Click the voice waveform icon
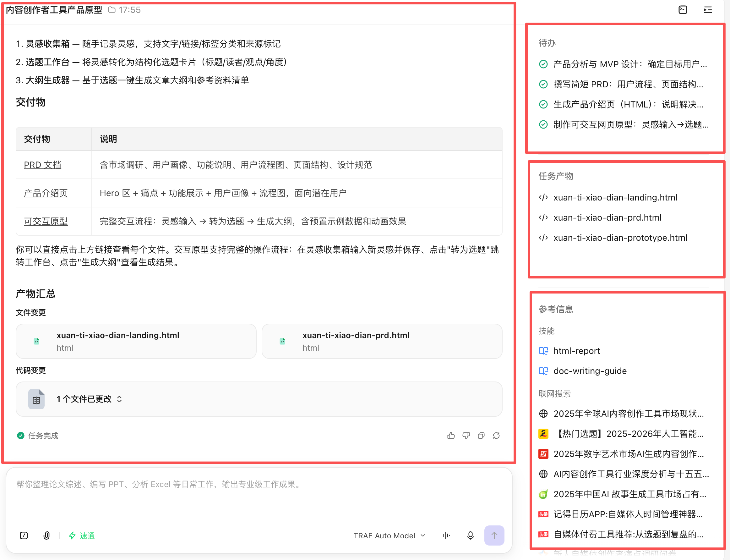Screen dimensions: 730x560 coord(446,536)
